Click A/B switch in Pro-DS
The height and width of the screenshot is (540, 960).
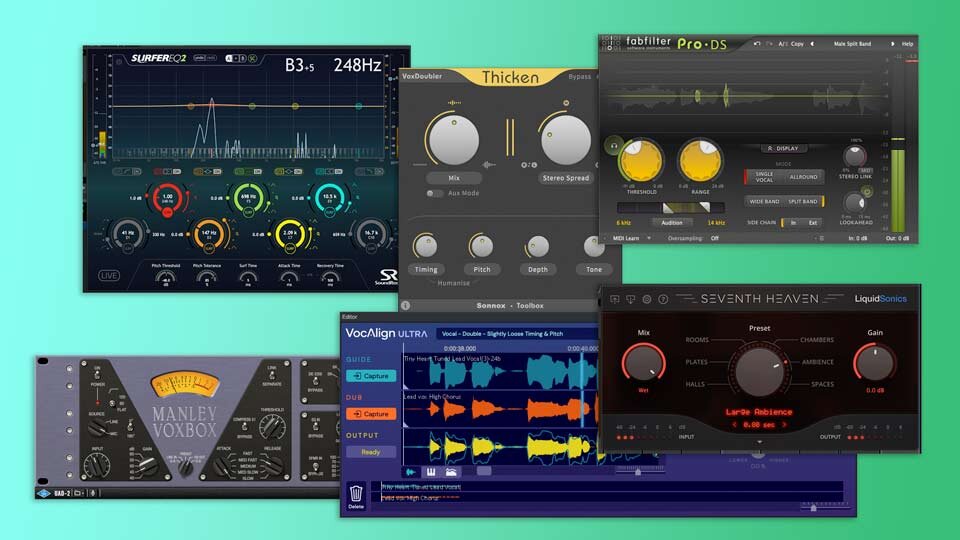point(782,44)
